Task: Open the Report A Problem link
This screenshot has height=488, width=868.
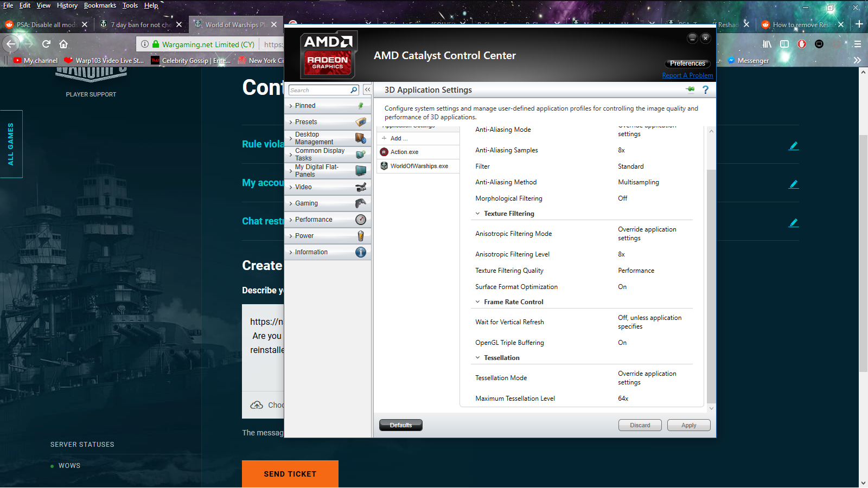Action: (x=687, y=75)
